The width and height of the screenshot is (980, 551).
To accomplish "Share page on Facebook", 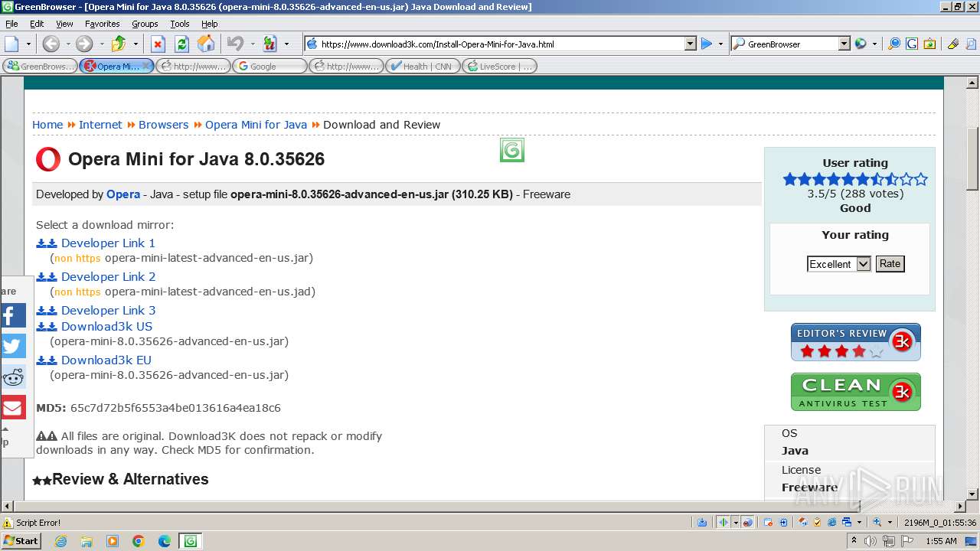I will coord(12,315).
